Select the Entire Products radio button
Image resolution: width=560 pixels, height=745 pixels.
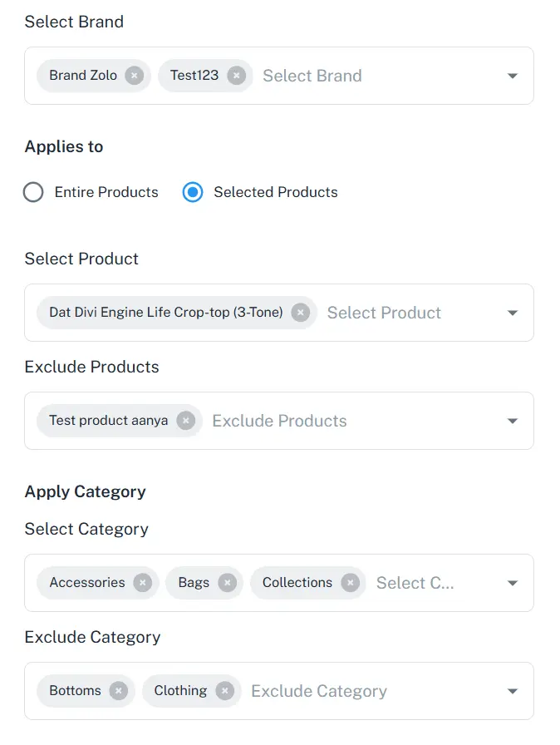pyautogui.click(x=33, y=192)
